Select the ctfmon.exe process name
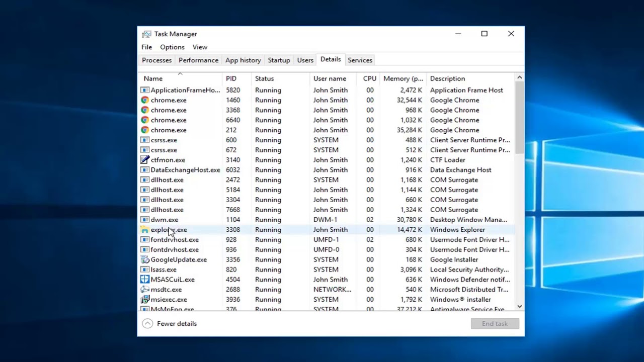The height and width of the screenshot is (362, 644). tap(168, 160)
